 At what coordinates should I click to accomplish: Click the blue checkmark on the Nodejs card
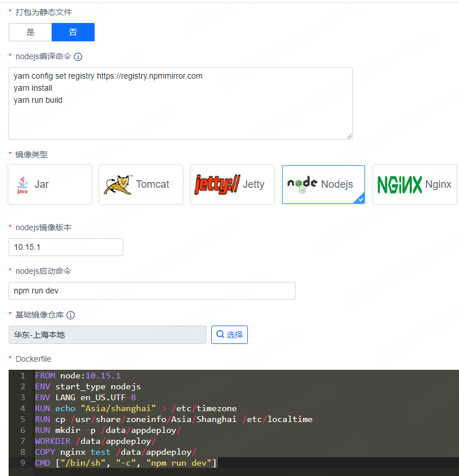click(360, 200)
